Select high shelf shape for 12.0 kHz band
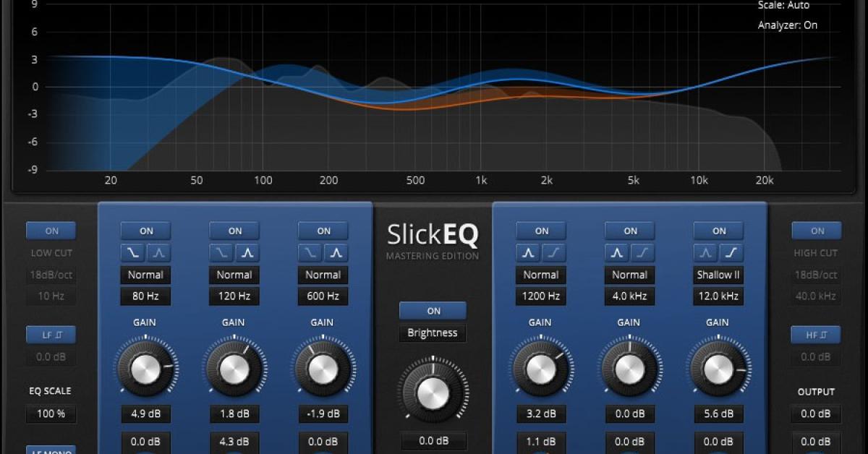868x454 pixels. tap(733, 253)
